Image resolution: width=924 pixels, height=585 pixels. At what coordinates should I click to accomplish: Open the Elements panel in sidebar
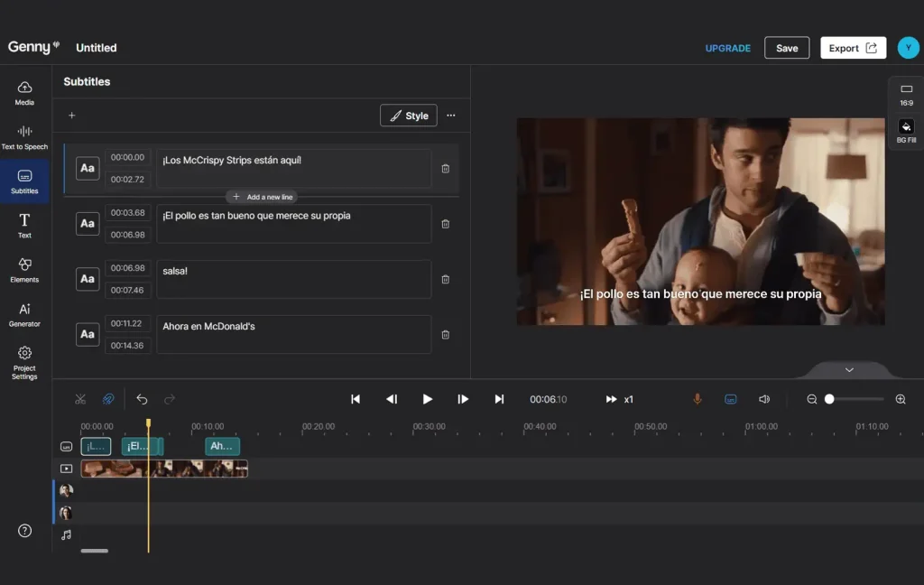(x=24, y=270)
